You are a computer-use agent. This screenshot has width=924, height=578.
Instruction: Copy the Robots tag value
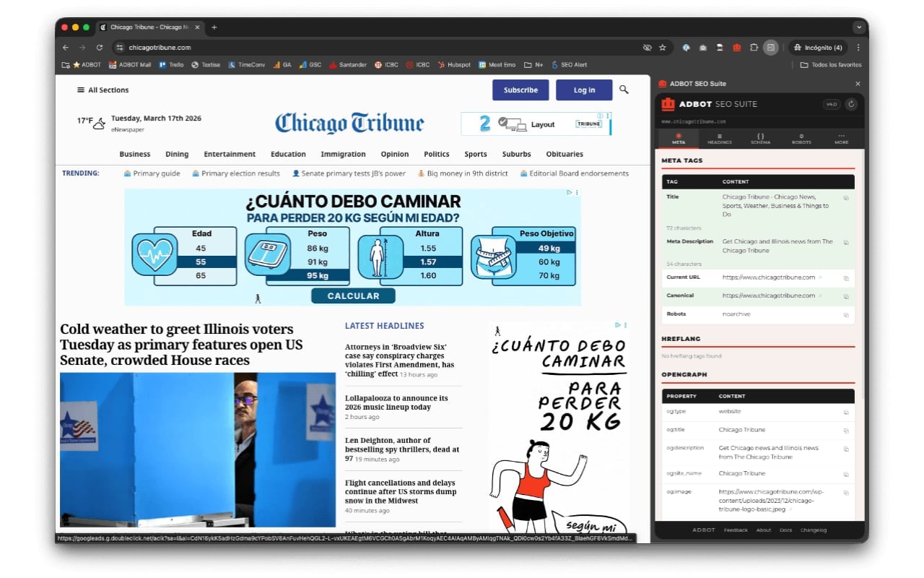pyautogui.click(x=846, y=315)
